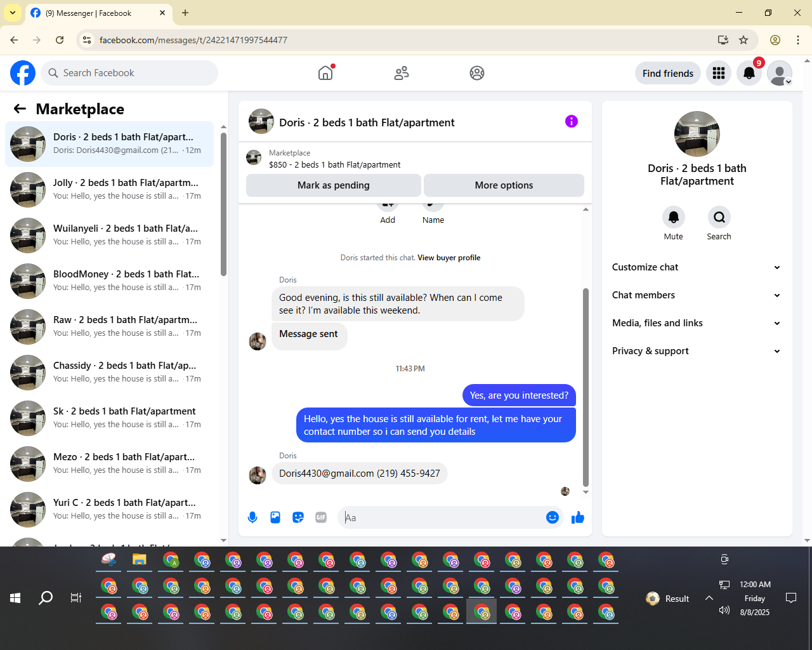Open a new browser tab
Image resolution: width=812 pixels, height=650 pixels.
click(185, 13)
